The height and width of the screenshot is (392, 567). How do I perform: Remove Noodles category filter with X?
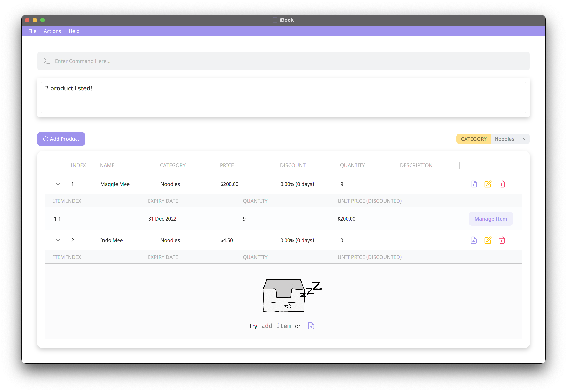(524, 139)
